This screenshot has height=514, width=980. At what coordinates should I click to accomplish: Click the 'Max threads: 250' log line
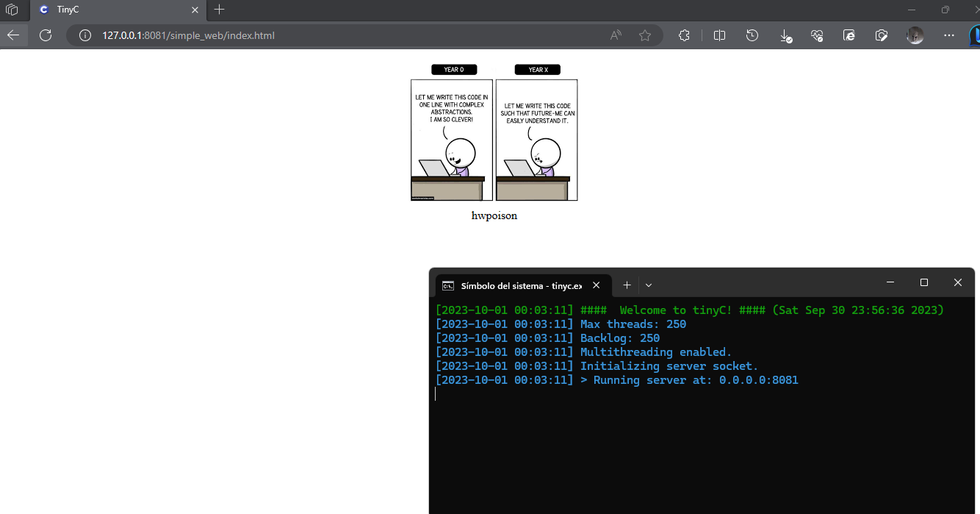[561, 324]
